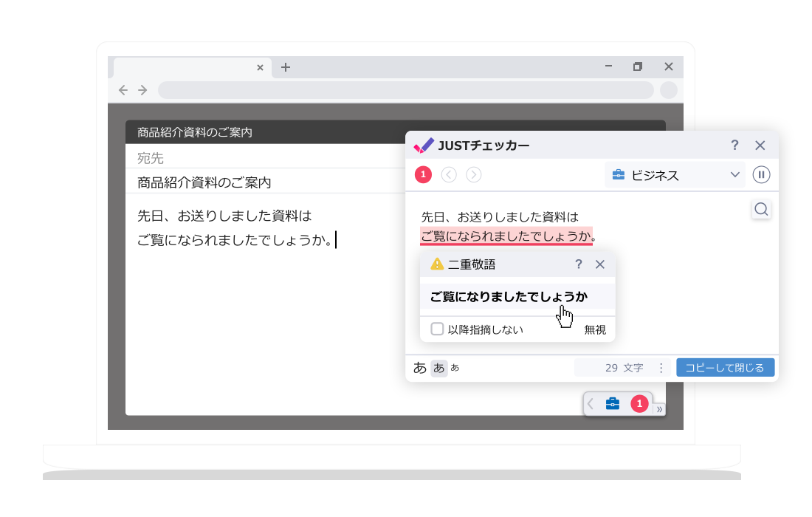Select the medium font size あ
Viewport: 812px width, 517px height.
coord(438,368)
